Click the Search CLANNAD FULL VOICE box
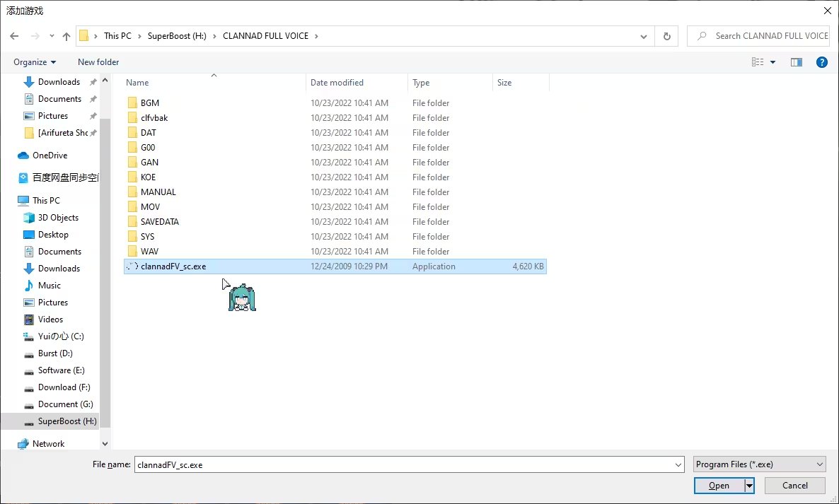This screenshot has height=504, width=839. (x=758, y=36)
